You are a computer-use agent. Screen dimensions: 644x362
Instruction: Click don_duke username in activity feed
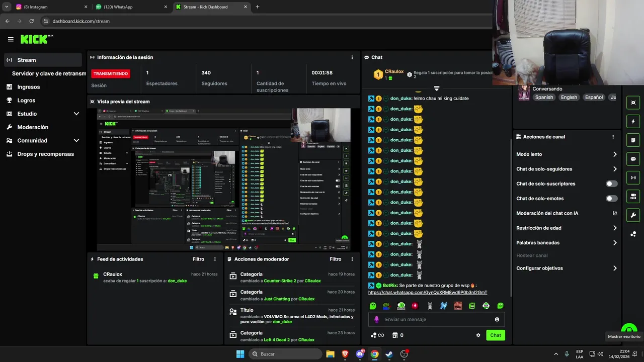point(177,281)
